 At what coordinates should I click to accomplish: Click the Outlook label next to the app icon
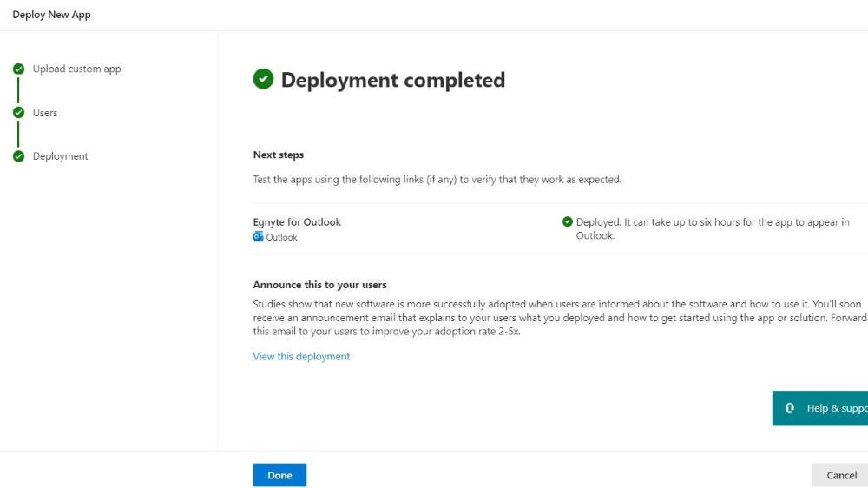click(281, 237)
